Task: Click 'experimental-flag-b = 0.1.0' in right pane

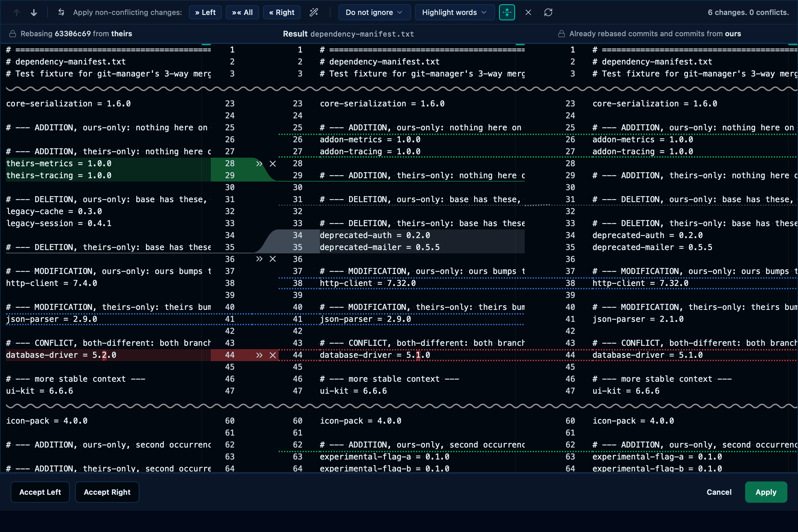Action: pos(657,469)
